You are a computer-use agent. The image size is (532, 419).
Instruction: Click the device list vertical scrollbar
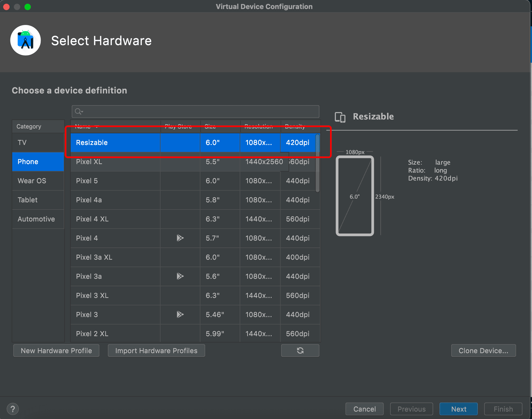318,163
